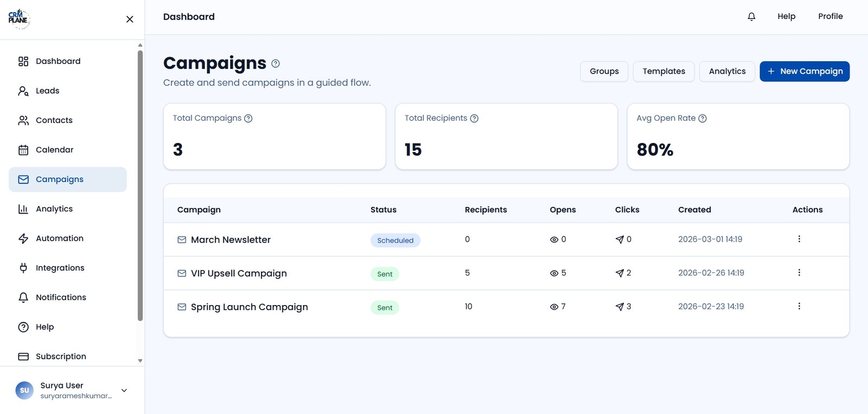Click the envelope icon for March Newsletter

[182, 240]
